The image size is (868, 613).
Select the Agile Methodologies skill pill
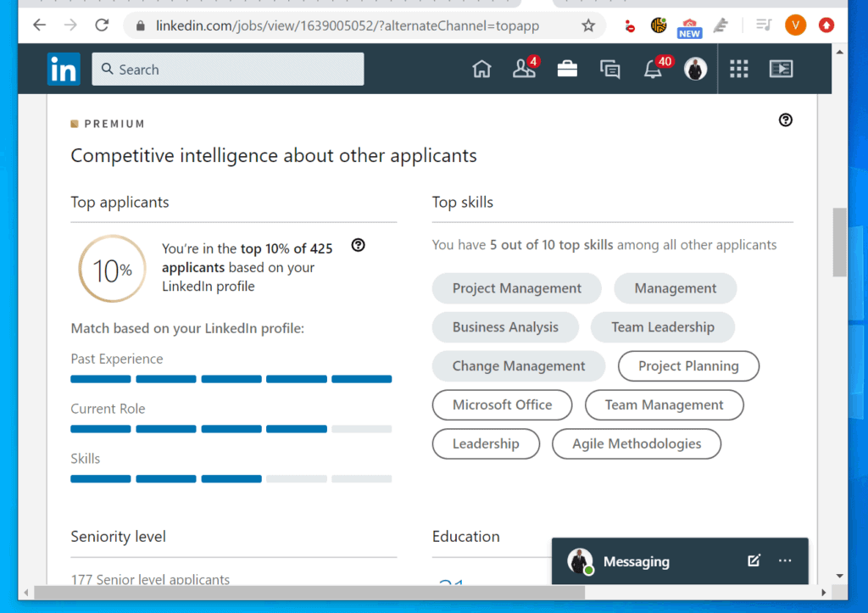[x=637, y=443]
